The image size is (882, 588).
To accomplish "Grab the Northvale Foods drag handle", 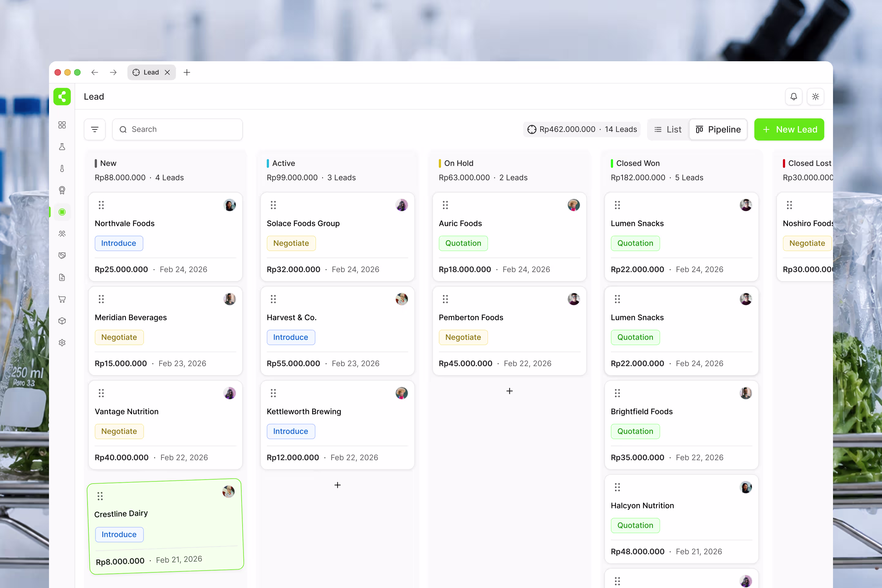I will [x=101, y=205].
